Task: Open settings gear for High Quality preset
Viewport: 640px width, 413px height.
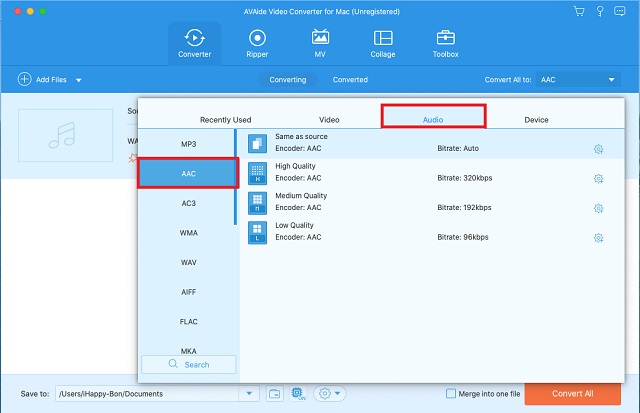Action: [598, 179]
